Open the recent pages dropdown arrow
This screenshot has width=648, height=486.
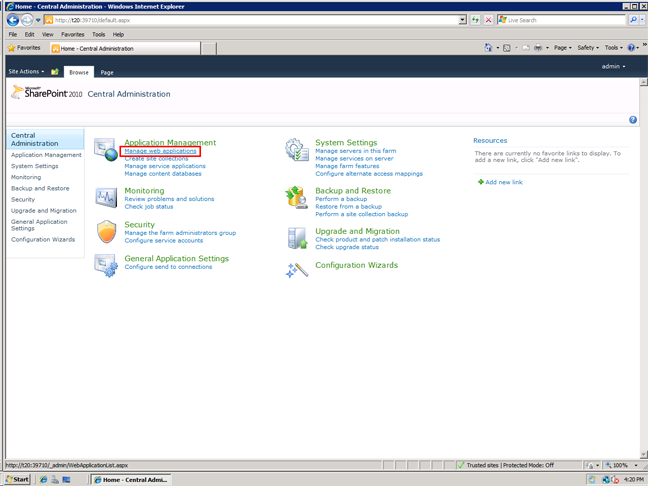tap(38, 20)
